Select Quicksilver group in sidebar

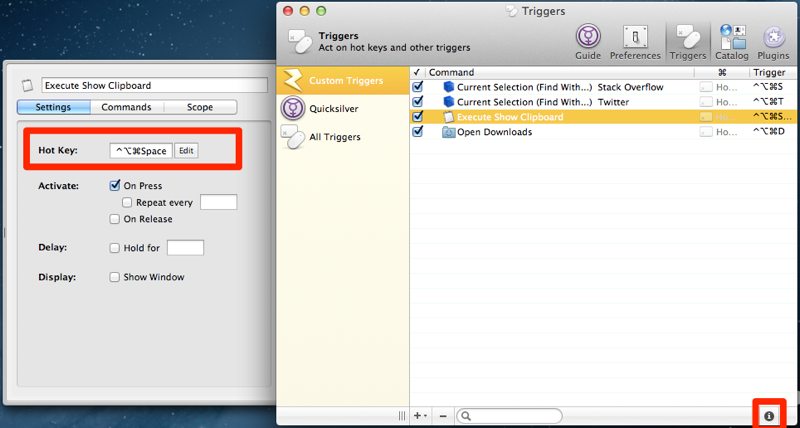342,109
